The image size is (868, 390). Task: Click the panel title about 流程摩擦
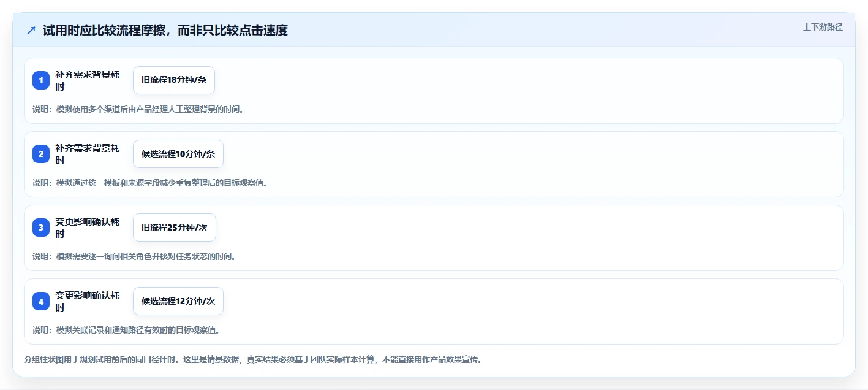tap(165, 30)
